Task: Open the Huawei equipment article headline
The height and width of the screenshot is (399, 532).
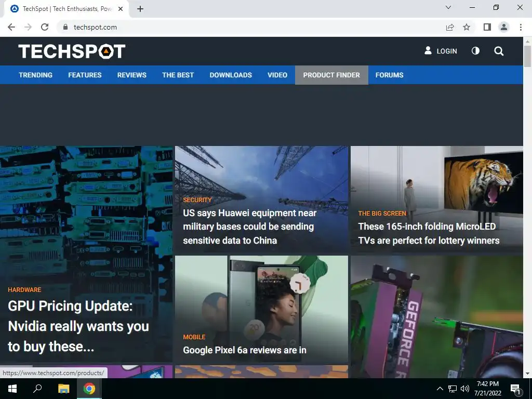Action: [250, 227]
